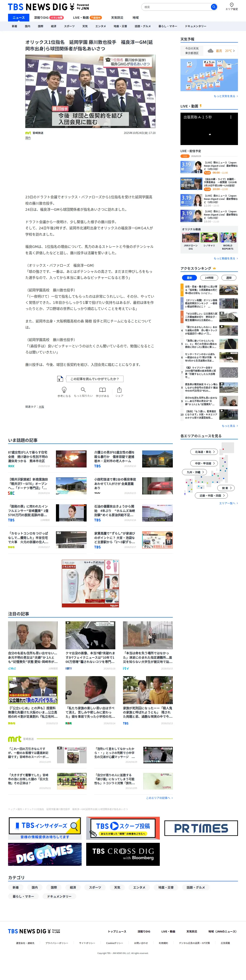Click the bottom 地震・災害 category pill

(166, 887)
